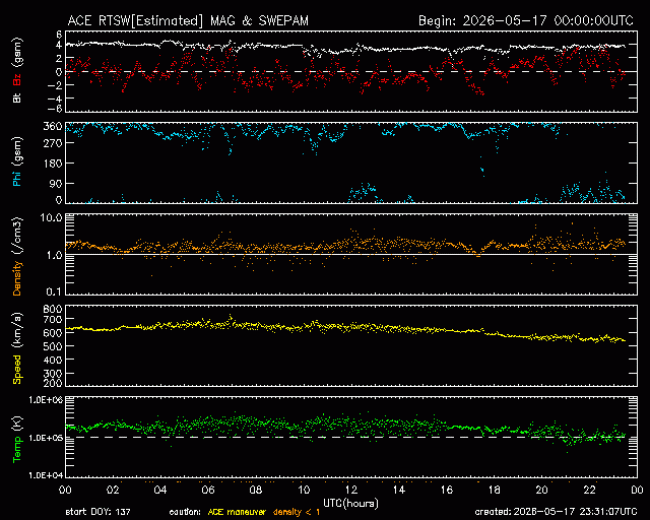
Task: Click the 'caution:' footer label
Action: [185, 512]
